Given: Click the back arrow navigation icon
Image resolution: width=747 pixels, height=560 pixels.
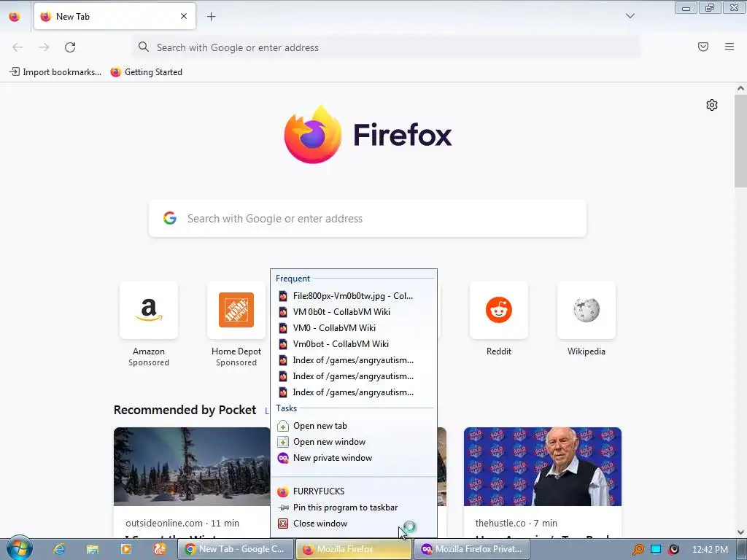Looking at the screenshot, I should (18, 47).
